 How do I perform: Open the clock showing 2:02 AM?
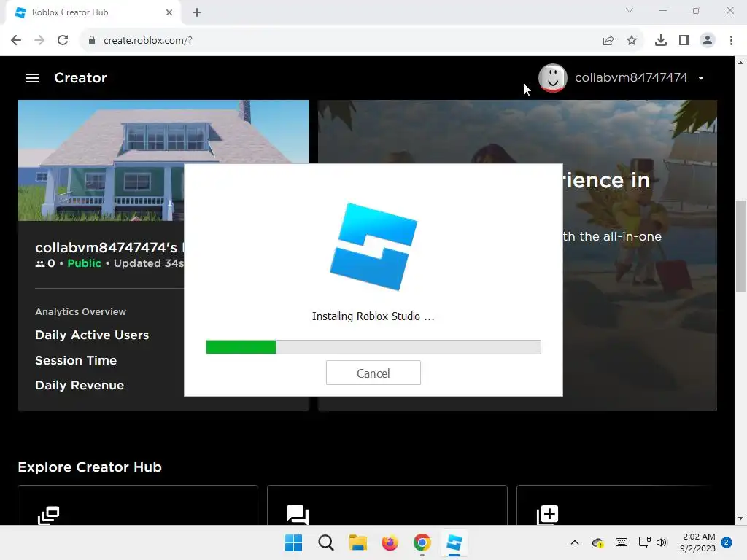[x=697, y=542]
